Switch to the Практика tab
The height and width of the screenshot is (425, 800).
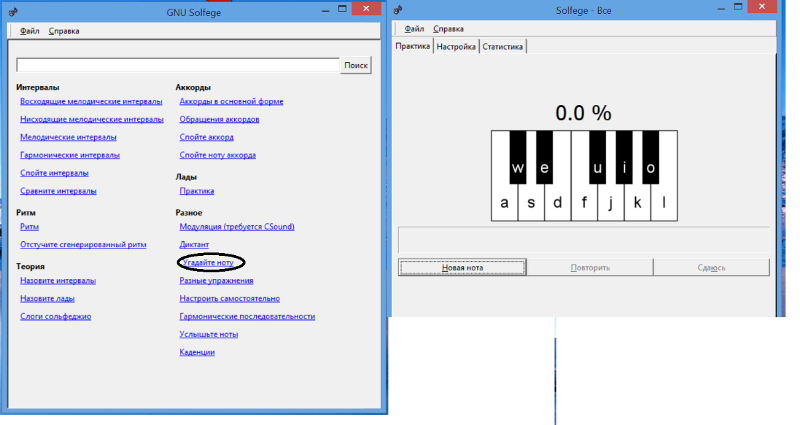pos(413,46)
